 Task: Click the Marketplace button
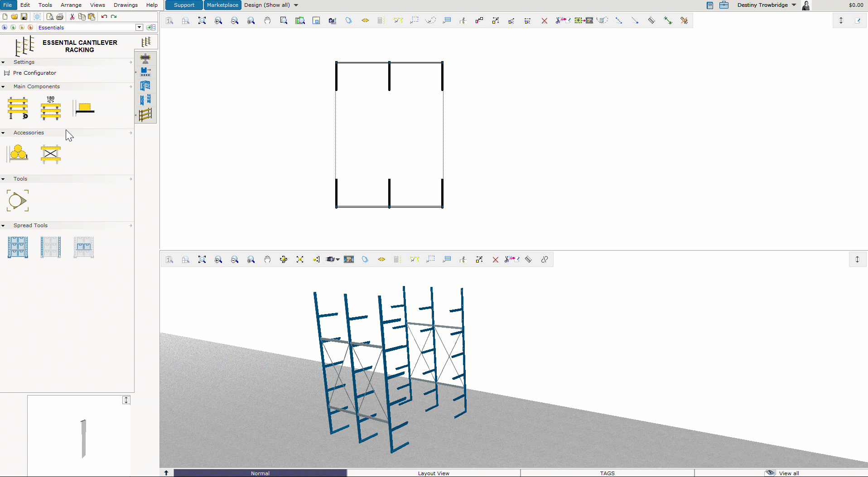tap(222, 5)
